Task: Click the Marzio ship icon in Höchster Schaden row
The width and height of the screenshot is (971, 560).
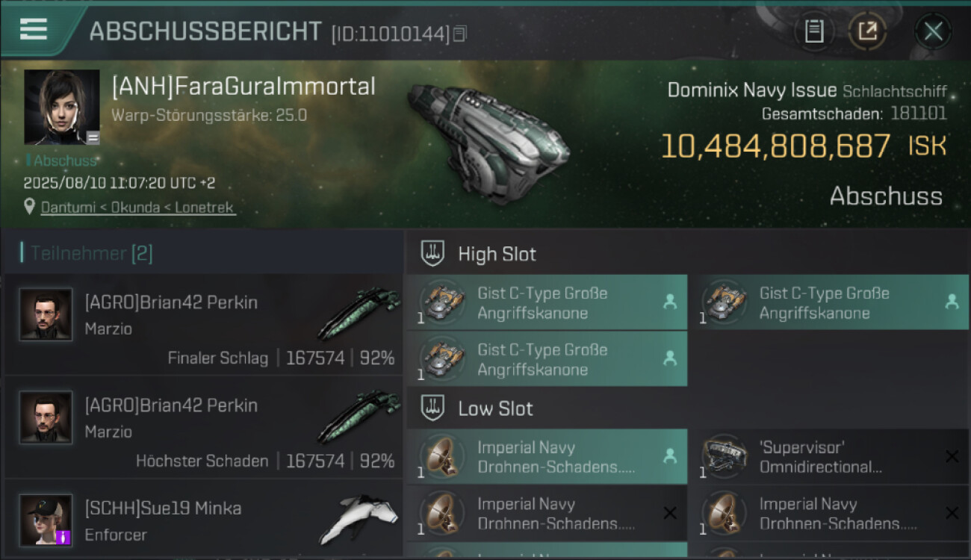Action: pyautogui.click(x=359, y=417)
